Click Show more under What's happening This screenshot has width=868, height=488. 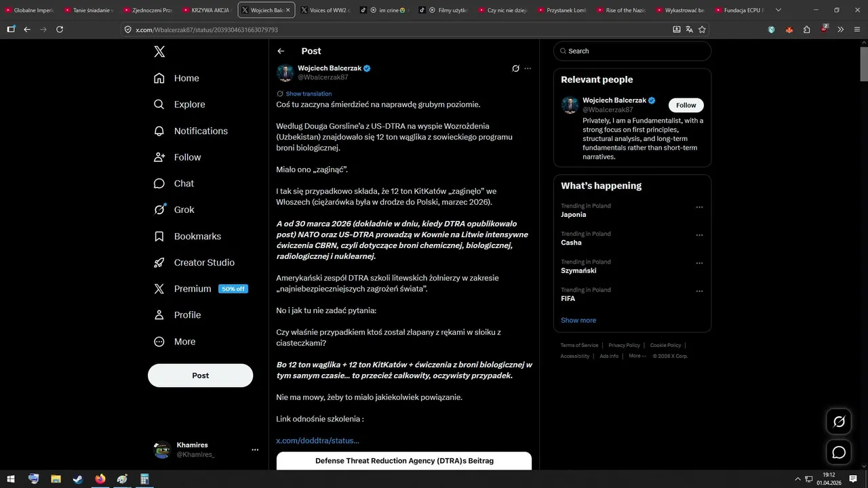pyautogui.click(x=578, y=320)
